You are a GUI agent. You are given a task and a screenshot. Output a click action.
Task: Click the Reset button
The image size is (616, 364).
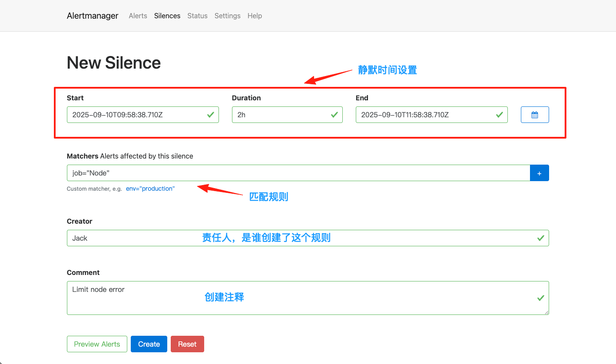tap(187, 344)
